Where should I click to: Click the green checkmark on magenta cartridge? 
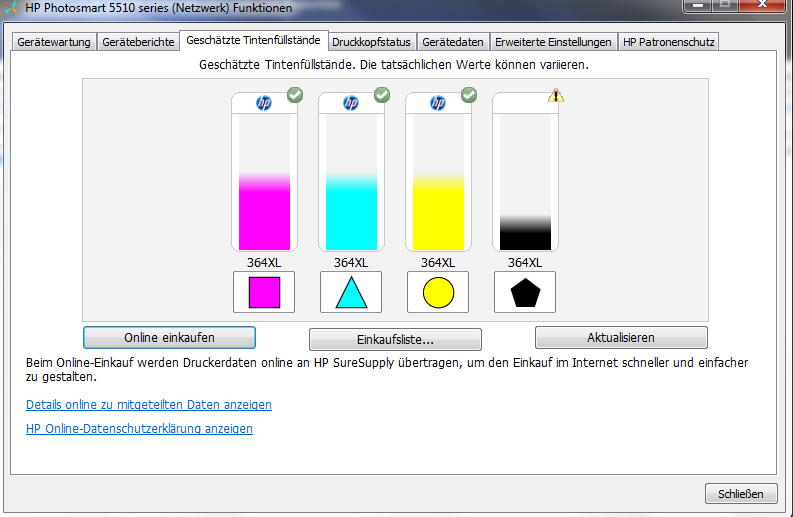coord(295,95)
